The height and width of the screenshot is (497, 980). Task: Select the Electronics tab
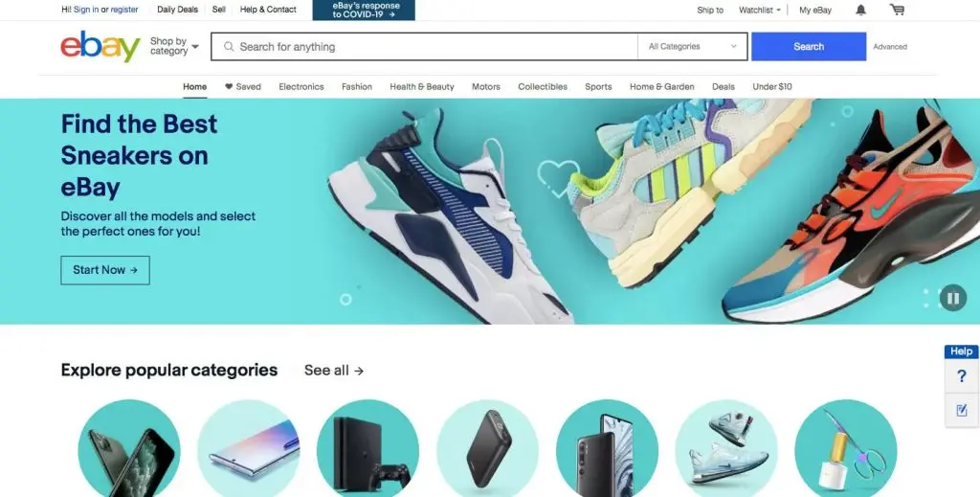tap(301, 87)
